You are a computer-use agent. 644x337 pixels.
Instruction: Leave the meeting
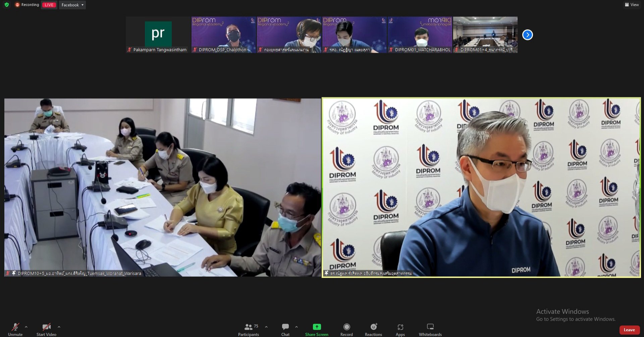pos(629,330)
